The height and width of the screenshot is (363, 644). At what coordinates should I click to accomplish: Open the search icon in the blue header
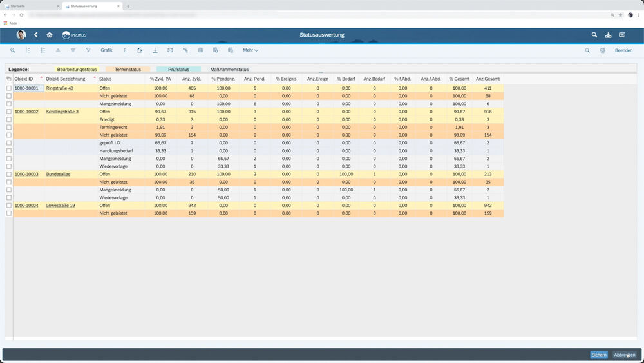pyautogui.click(x=594, y=35)
